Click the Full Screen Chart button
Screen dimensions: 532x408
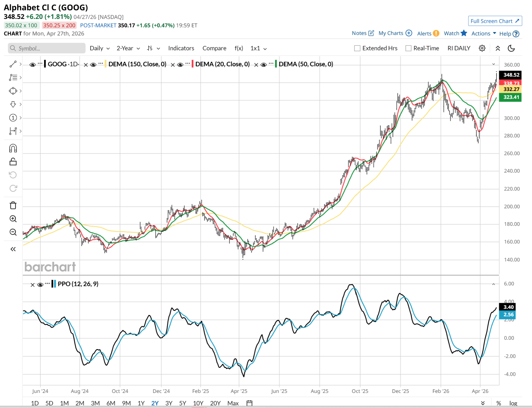pyautogui.click(x=495, y=21)
